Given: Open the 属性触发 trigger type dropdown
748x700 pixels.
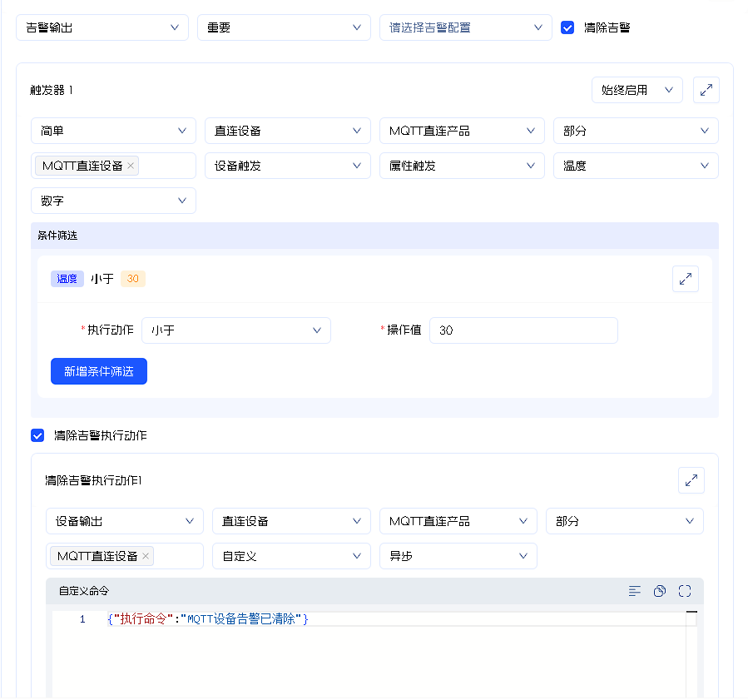Looking at the screenshot, I should click(x=462, y=166).
